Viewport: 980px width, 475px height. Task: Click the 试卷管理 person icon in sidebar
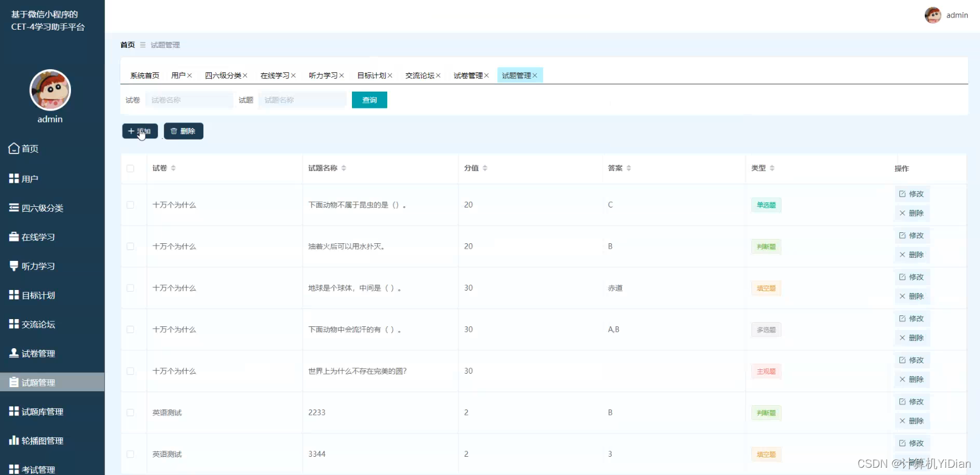(x=14, y=353)
